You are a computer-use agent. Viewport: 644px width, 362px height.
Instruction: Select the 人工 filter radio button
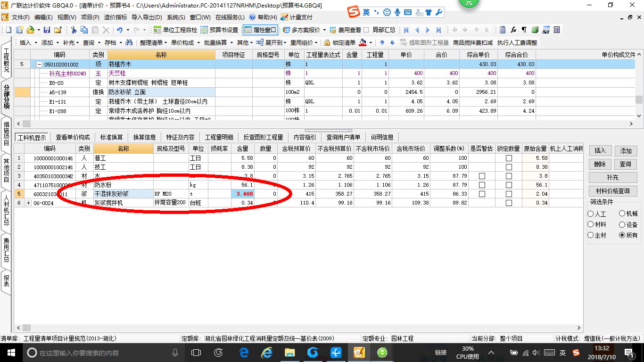click(x=591, y=214)
